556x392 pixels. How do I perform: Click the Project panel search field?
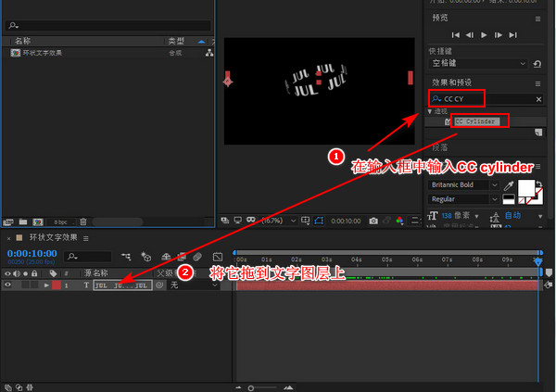[x=108, y=26]
